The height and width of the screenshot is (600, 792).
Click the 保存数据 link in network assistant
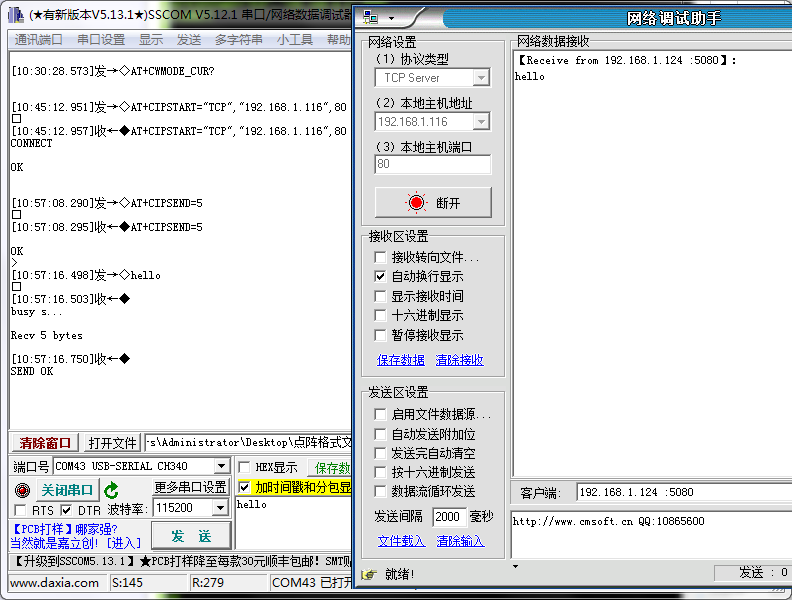click(x=401, y=360)
